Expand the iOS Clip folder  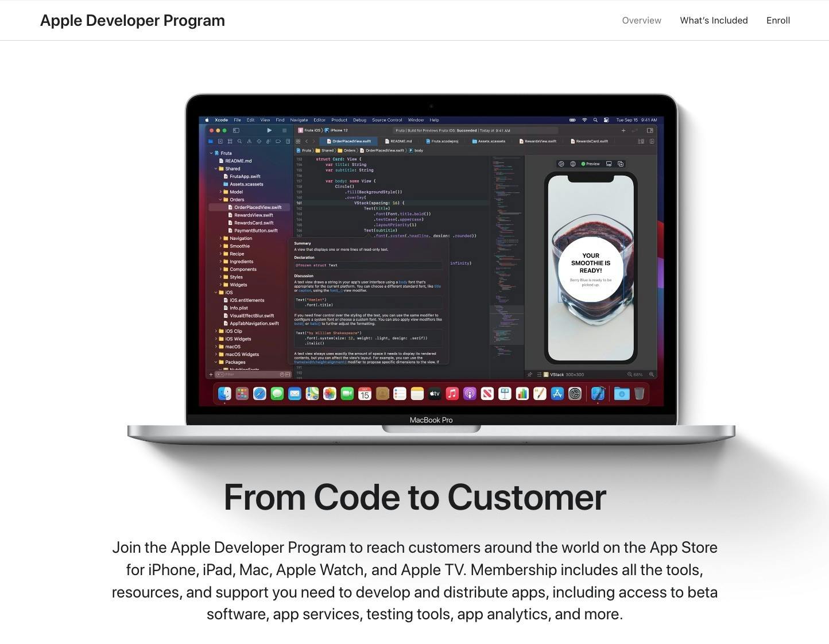click(216, 331)
